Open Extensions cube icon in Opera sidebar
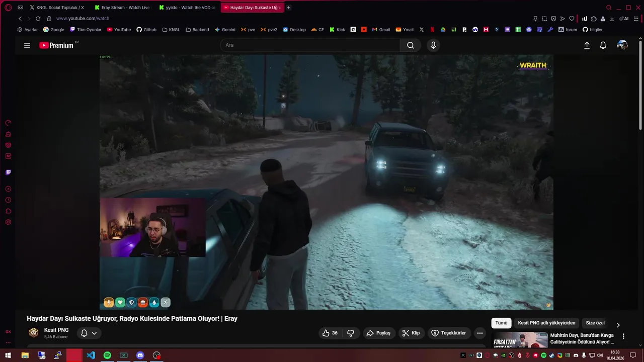 coord(8,211)
